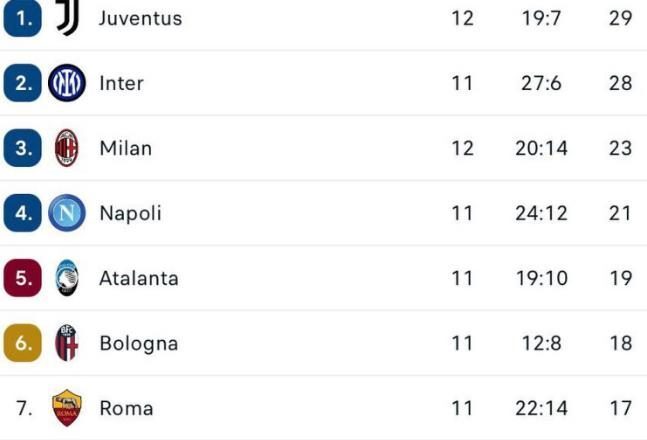The image size is (647, 440).
Task: Tap the Inter club crest
Action: [x=67, y=83]
